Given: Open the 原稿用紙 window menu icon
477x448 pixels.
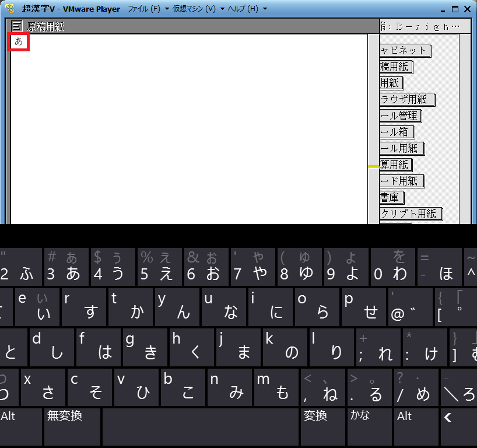Looking at the screenshot, I should (x=17, y=26).
